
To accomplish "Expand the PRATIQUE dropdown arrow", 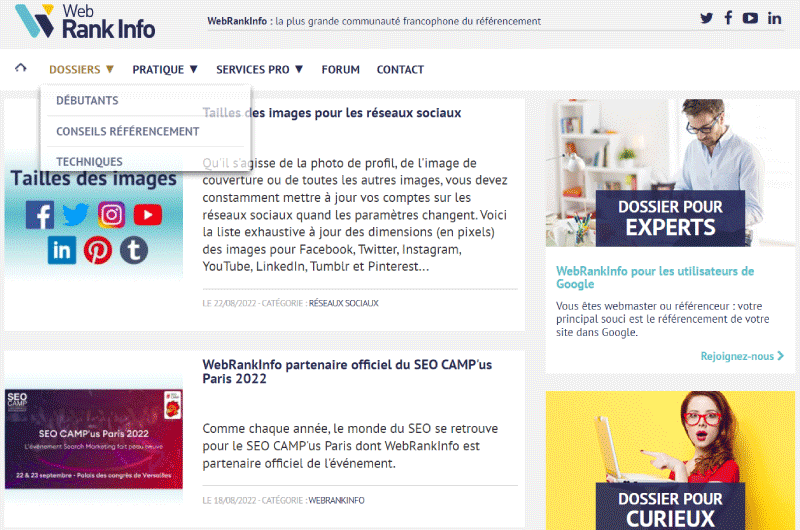I will pyautogui.click(x=193, y=69).
